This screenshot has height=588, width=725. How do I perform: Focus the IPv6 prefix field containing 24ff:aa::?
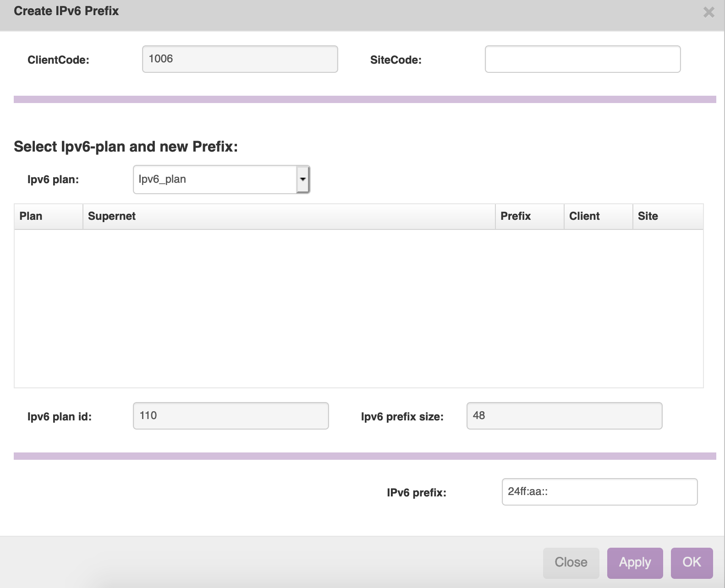pyautogui.click(x=599, y=492)
